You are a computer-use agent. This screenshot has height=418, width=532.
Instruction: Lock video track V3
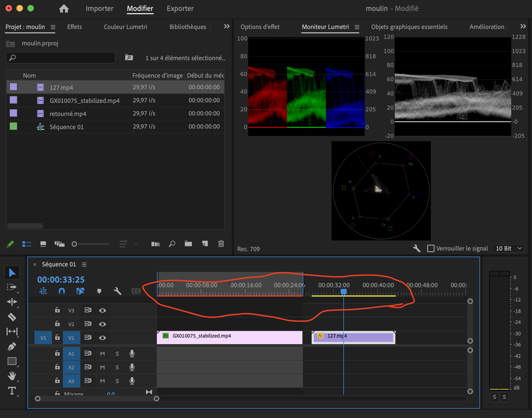(x=57, y=310)
